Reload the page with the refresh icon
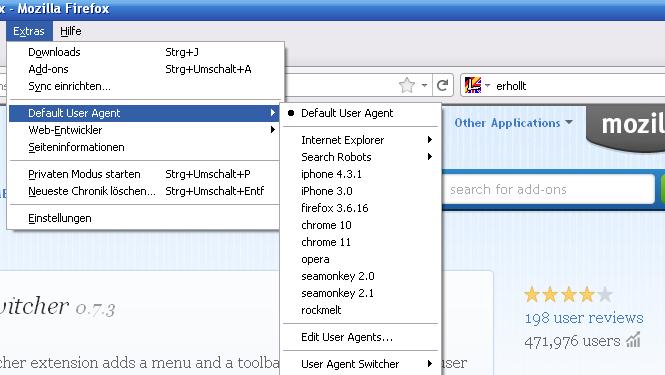This screenshot has width=665, height=375. [x=442, y=86]
